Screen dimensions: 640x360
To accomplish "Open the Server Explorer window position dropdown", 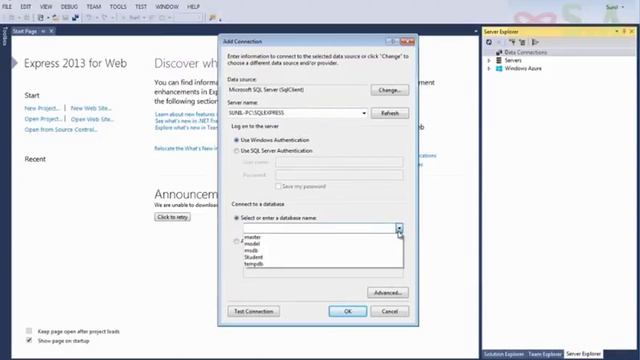I will 617,31.
